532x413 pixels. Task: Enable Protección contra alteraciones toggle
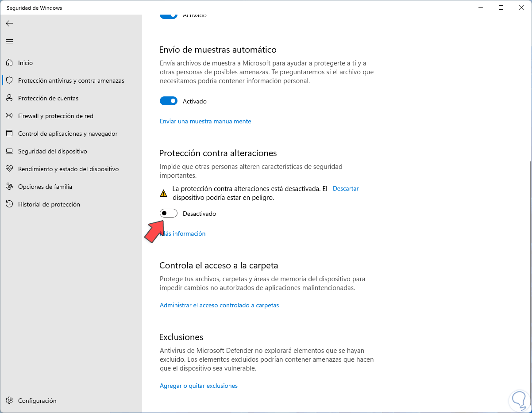coord(169,214)
